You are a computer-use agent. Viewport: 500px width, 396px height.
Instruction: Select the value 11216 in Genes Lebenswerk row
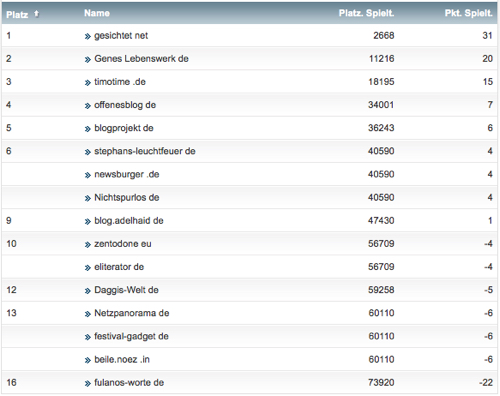coord(382,59)
